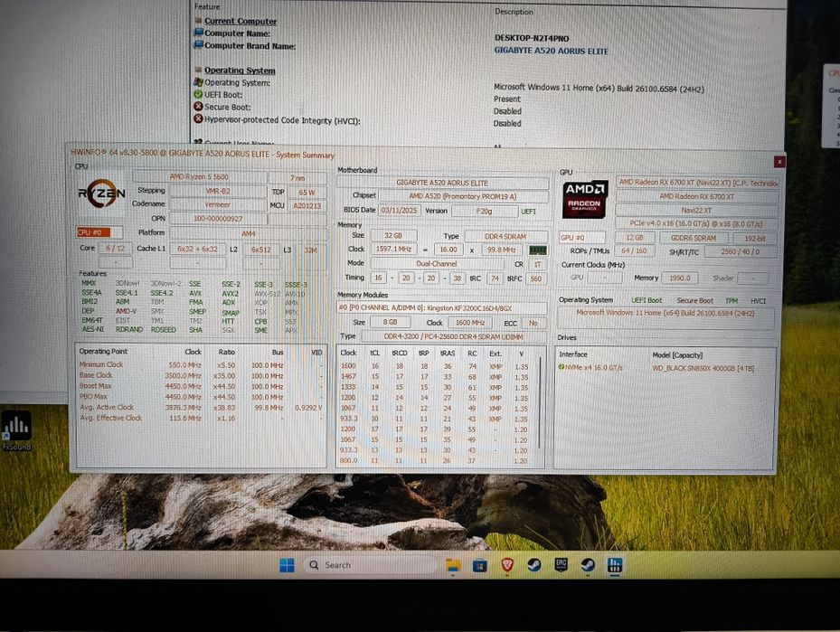Click the DDR4-3200 / PC4-25600 module type field
This screenshot has height=632, width=840.
[x=454, y=336]
